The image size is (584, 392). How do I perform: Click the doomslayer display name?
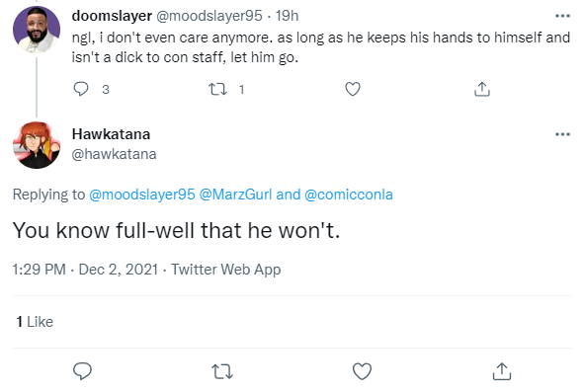pyautogui.click(x=112, y=16)
